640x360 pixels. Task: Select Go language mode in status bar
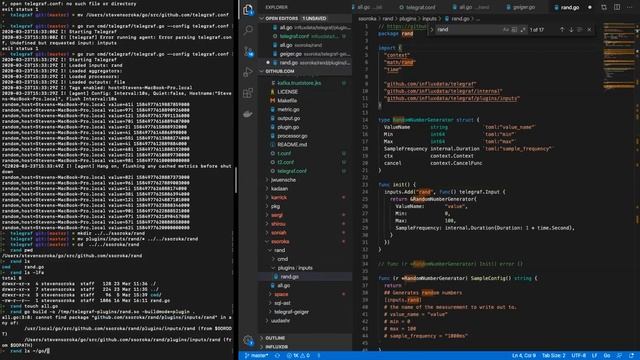607,356
